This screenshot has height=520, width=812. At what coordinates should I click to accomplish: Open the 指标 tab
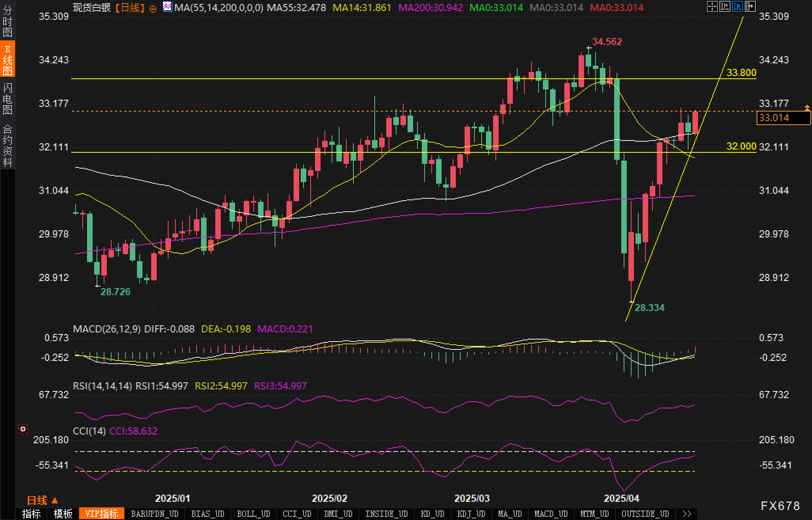31,514
